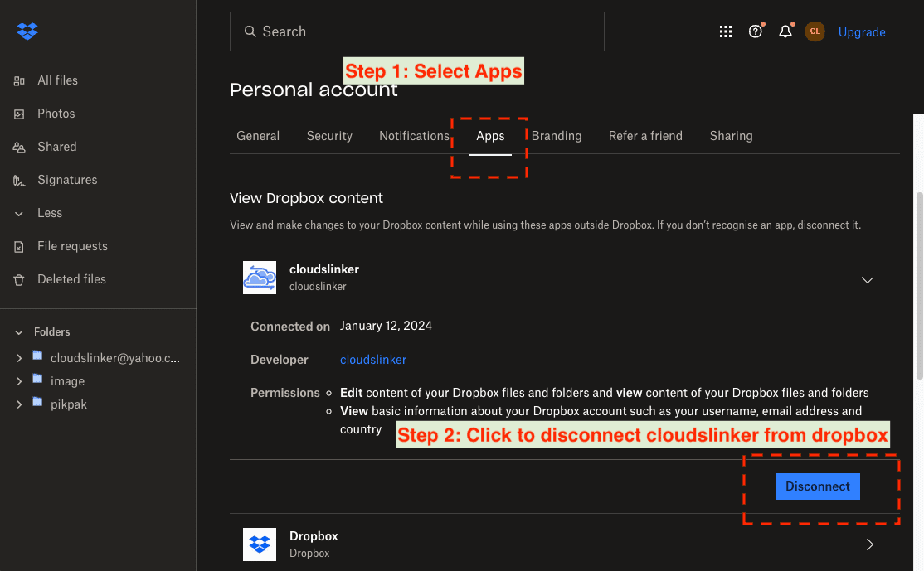Open the pikpak folder
Viewport: 924px width, 571px height.
pos(68,404)
